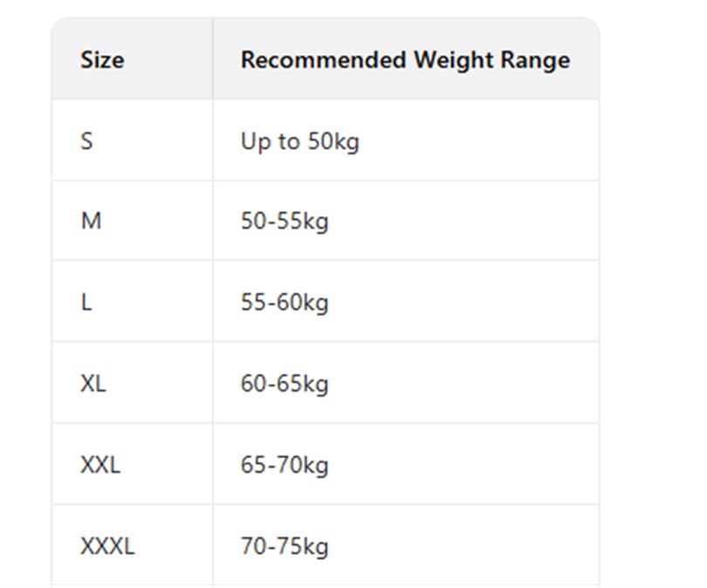Select the M size cell
Viewport: 707px width, 588px height.
point(132,221)
